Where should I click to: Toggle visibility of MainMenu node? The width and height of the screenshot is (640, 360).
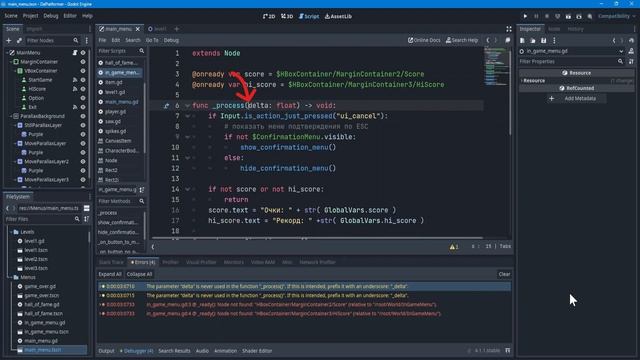(83, 53)
